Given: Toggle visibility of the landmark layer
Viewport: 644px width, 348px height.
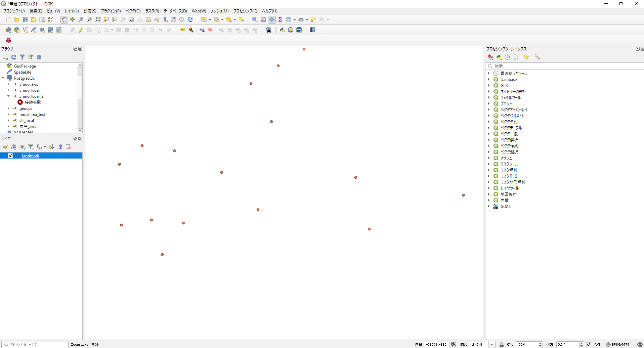Looking at the screenshot, I should click(10, 156).
